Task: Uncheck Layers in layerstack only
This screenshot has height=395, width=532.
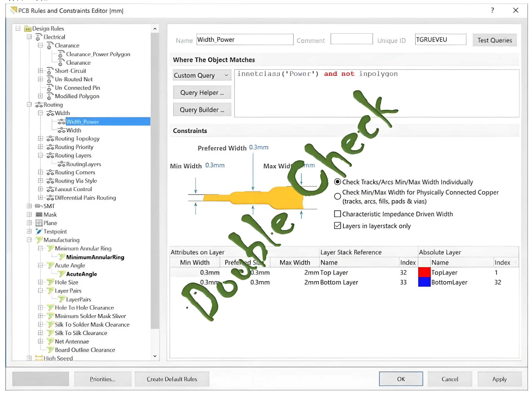Action: click(x=337, y=225)
